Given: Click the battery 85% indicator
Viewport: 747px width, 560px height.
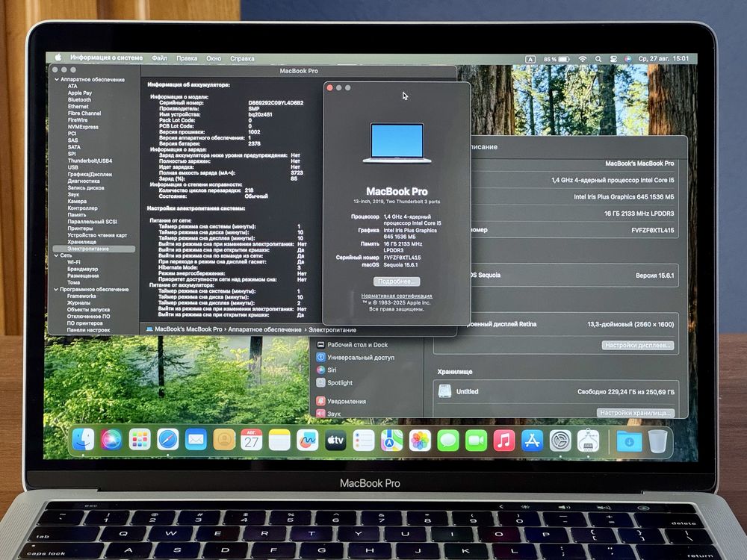Looking at the screenshot, I should 557,59.
